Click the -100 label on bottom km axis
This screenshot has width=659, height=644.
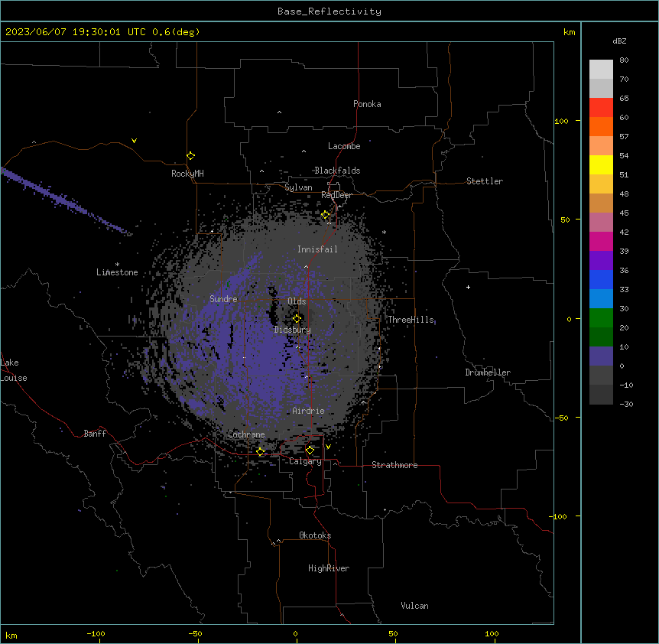(x=96, y=633)
